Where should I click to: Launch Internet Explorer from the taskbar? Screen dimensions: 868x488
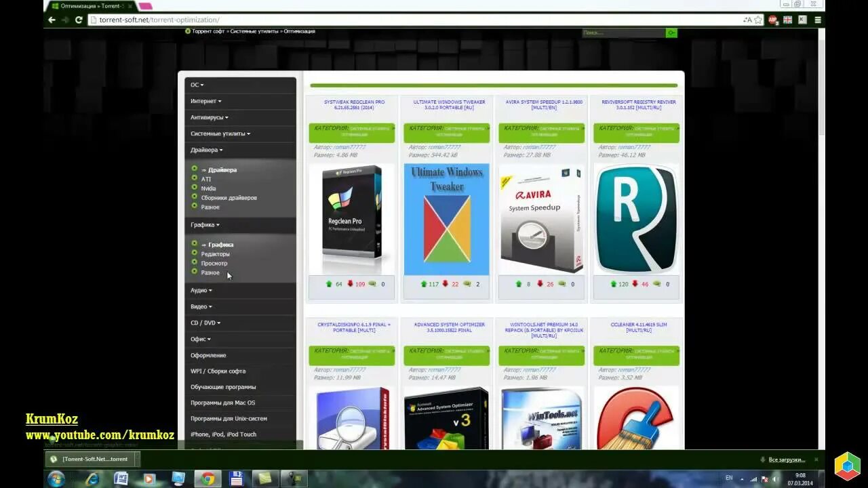pos(92,479)
